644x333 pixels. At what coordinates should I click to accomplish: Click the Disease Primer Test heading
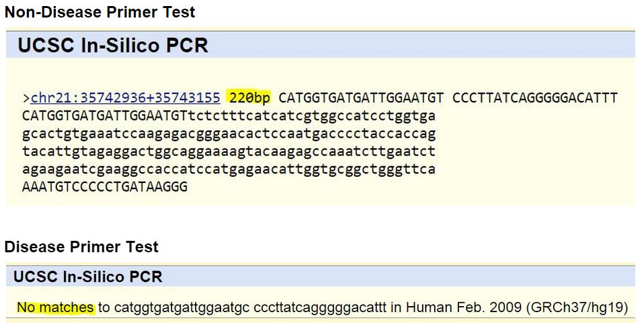81,247
